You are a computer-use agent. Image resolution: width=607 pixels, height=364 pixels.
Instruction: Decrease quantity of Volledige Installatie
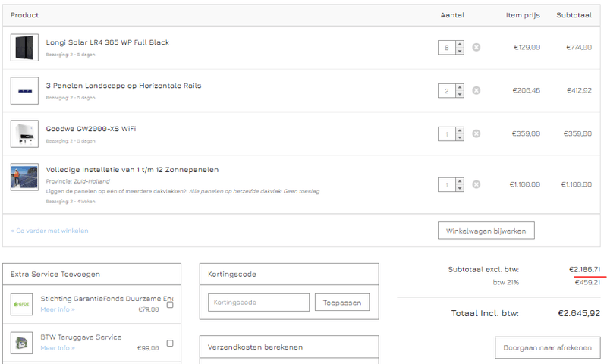point(460,188)
